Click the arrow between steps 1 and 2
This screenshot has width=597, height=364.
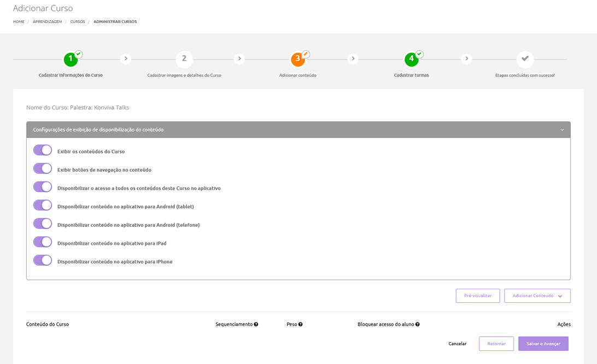[126, 59]
